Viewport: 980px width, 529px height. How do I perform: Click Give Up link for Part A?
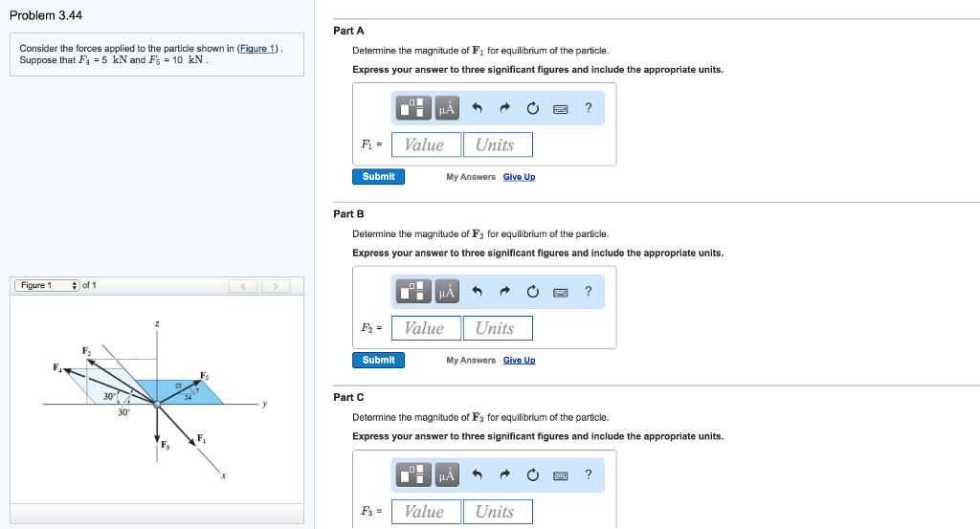click(519, 177)
